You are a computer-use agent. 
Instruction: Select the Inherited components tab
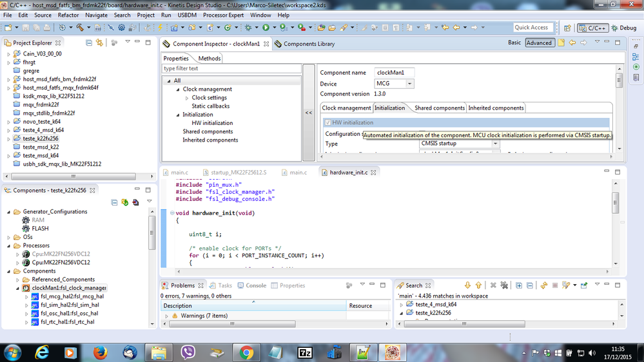pyautogui.click(x=496, y=108)
